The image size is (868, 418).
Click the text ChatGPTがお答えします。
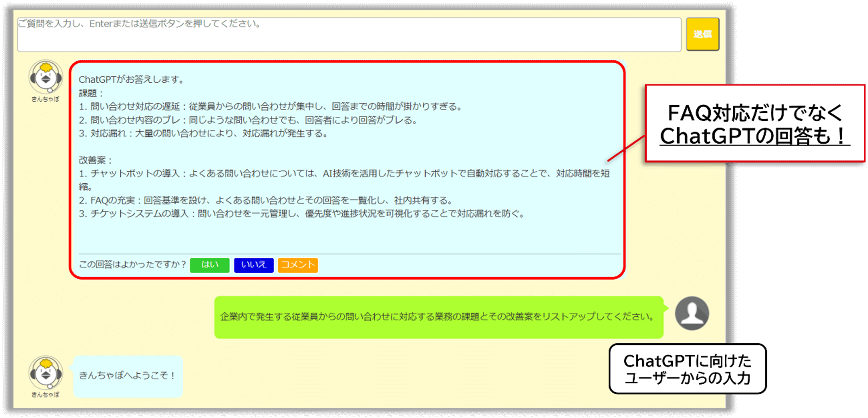(x=132, y=80)
